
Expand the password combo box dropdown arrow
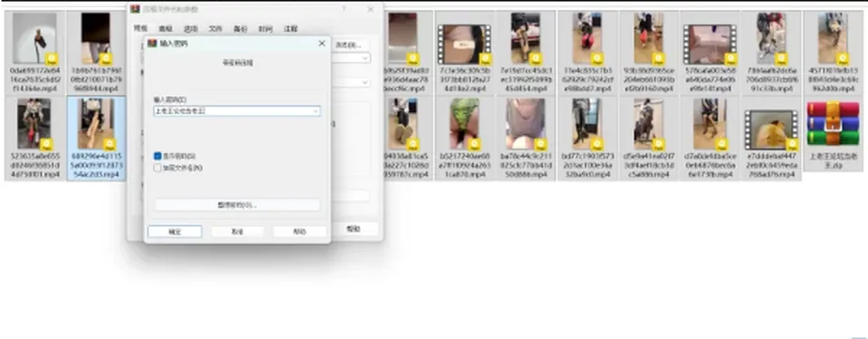316,111
